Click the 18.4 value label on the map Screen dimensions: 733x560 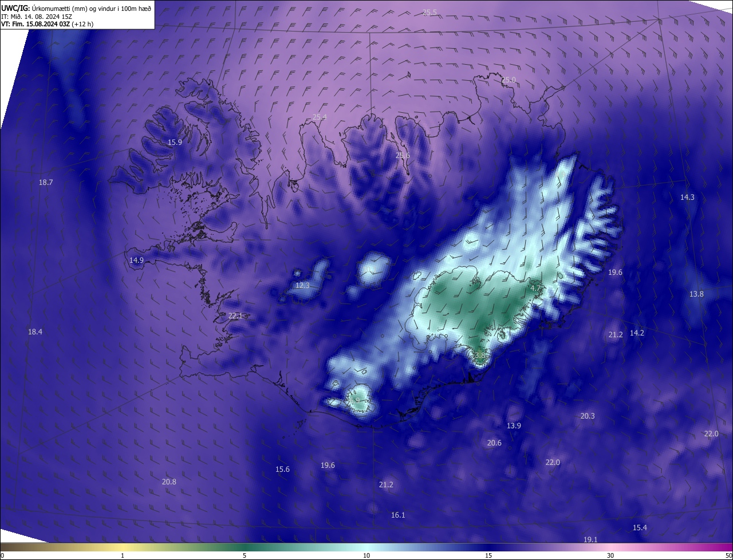35,332
